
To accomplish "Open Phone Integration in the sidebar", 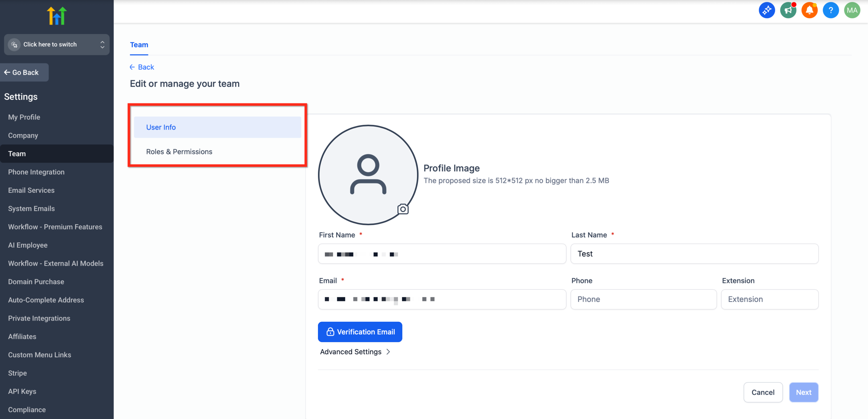I will pyautogui.click(x=36, y=172).
